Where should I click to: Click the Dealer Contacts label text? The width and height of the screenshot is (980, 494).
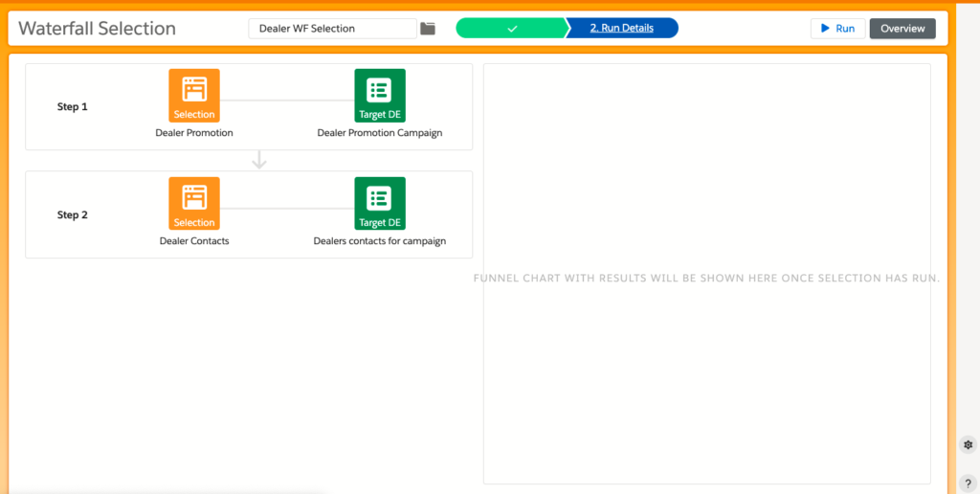194,241
